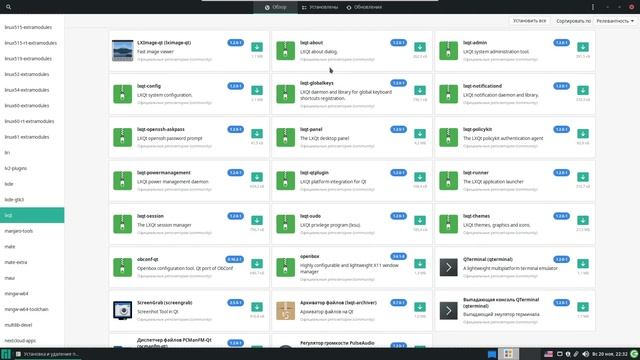
Task: Click install arrow for obconf-qt
Action: tap(257, 264)
